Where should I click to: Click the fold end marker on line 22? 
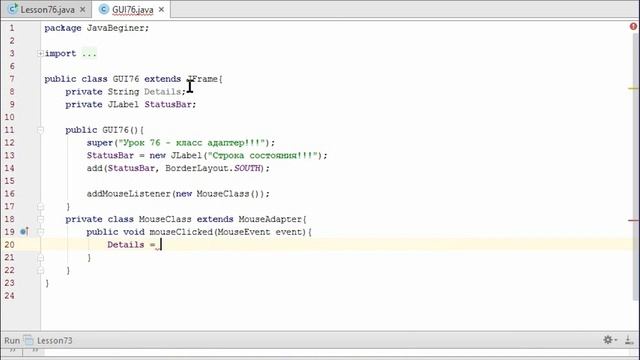[40, 270]
